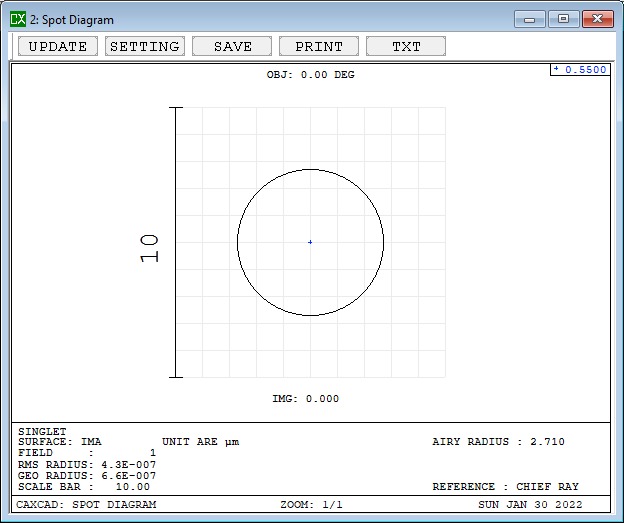This screenshot has height=523, width=624.
Task: Click the SAVE button
Action: tap(232, 46)
